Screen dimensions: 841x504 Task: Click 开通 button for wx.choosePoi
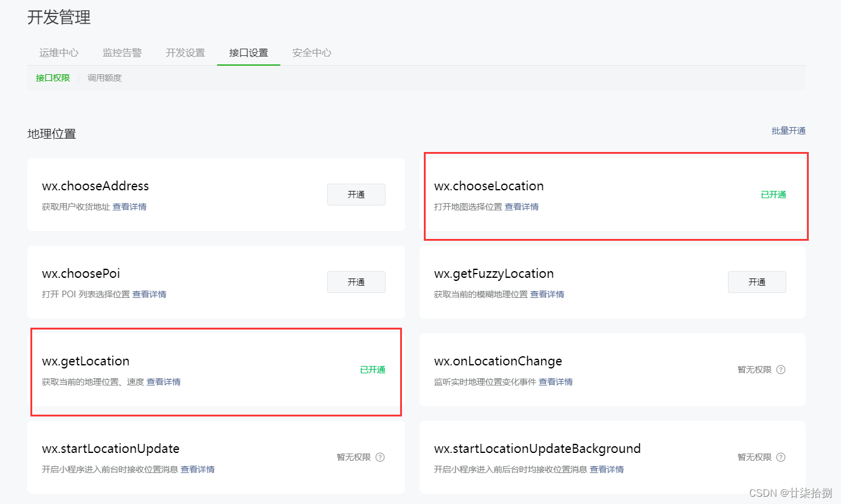click(x=356, y=282)
